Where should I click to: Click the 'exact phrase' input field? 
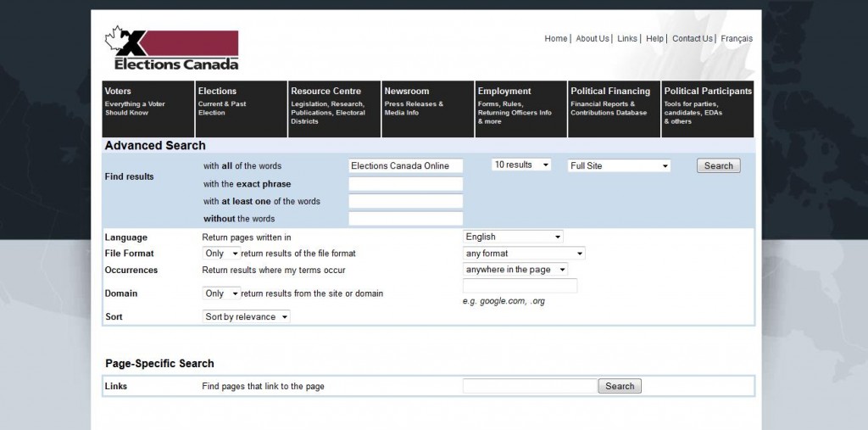pyautogui.click(x=406, y=184)
